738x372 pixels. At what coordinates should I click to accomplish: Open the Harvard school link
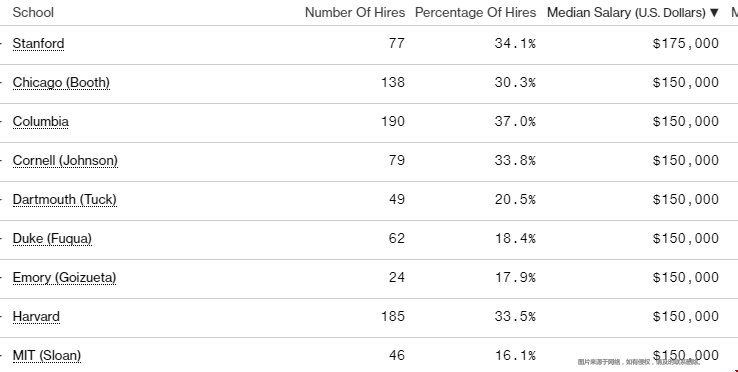36,316
